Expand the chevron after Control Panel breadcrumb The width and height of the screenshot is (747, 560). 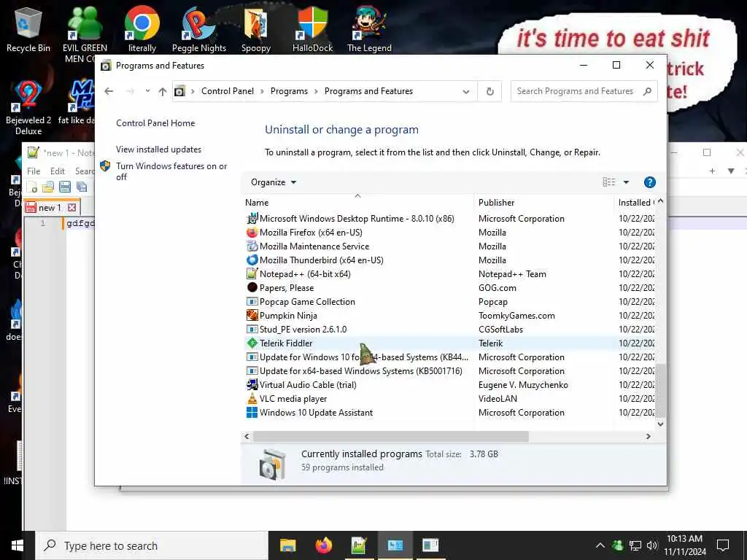click(x=262, y=91)
